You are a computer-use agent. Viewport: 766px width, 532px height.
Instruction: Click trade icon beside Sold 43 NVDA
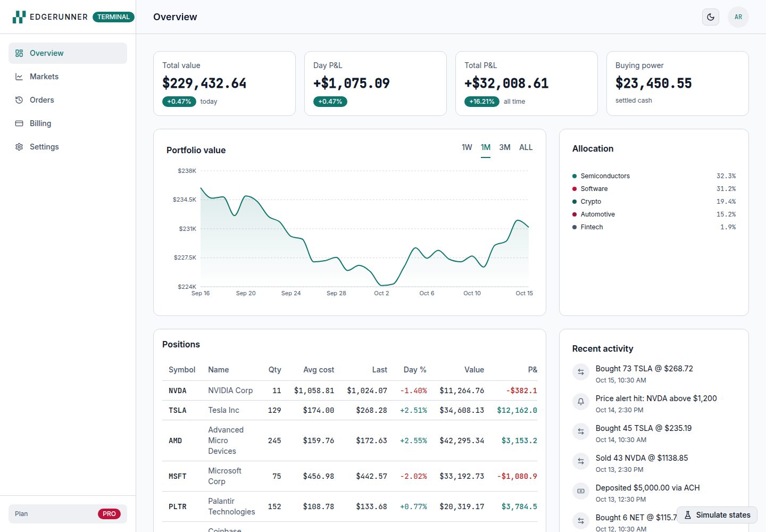pyautogui.click(x=581, y=461)
